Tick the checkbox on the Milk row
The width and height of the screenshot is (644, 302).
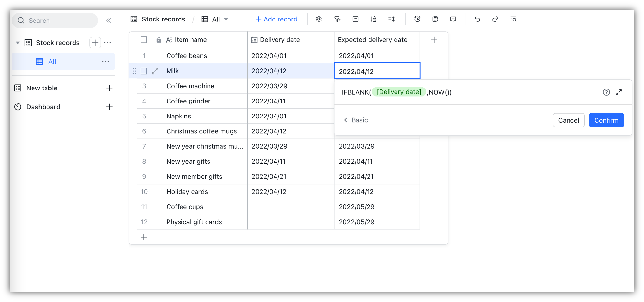(x=143, y=71)
